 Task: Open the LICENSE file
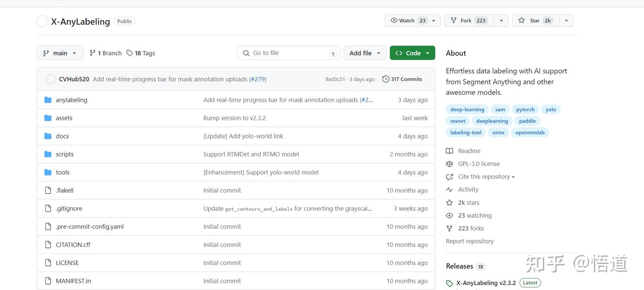pos(67,263)
